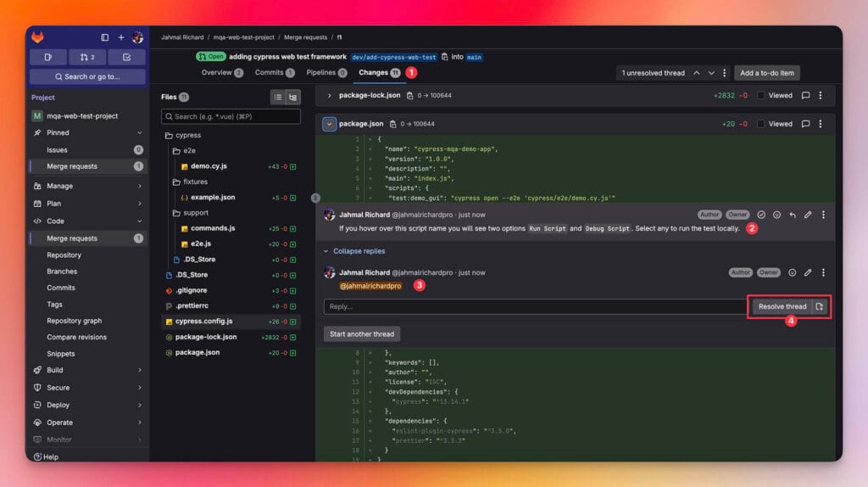Image resolution: width=868 pixels, height=487 pixels.
Task: Copy source branch name icon
Action: tap(444, 57)
